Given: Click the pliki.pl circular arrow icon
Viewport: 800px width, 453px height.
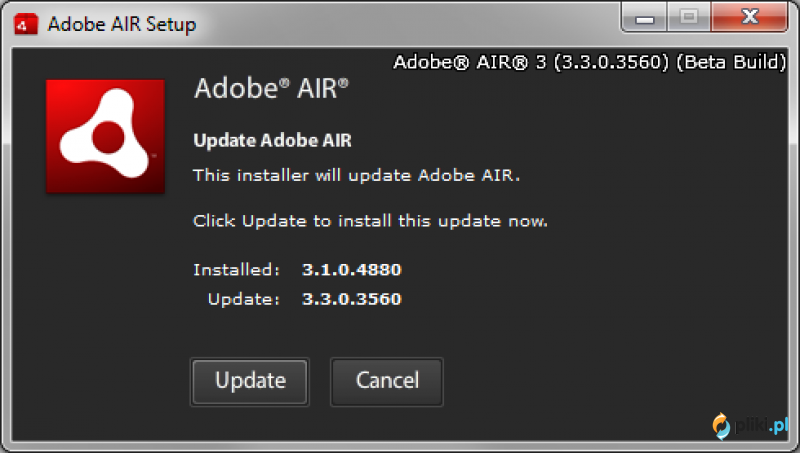Looking at the screenshot, I should 721,426.
